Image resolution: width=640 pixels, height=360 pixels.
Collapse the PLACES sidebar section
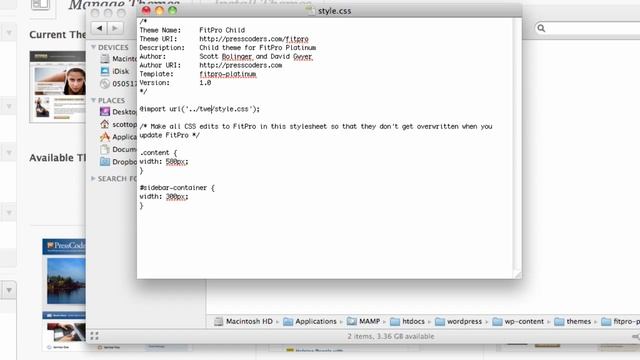click(x=93, y=100)
